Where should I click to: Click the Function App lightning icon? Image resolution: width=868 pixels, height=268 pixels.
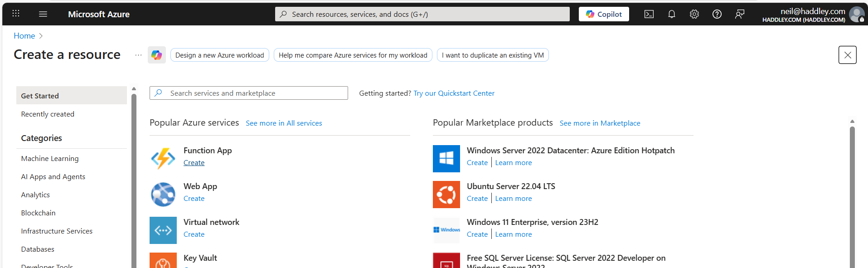click(x=163, y=158)
